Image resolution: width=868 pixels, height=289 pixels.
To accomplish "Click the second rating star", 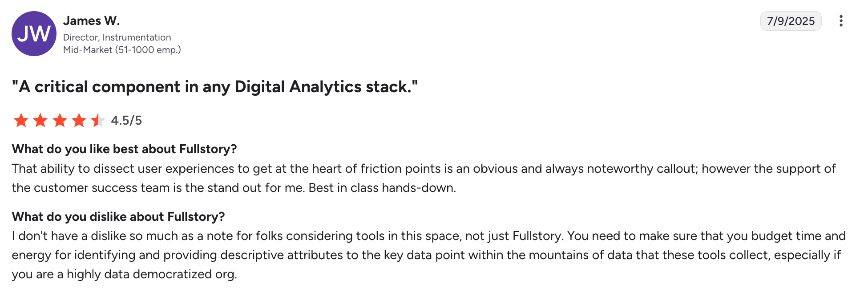I will [40, 120].
